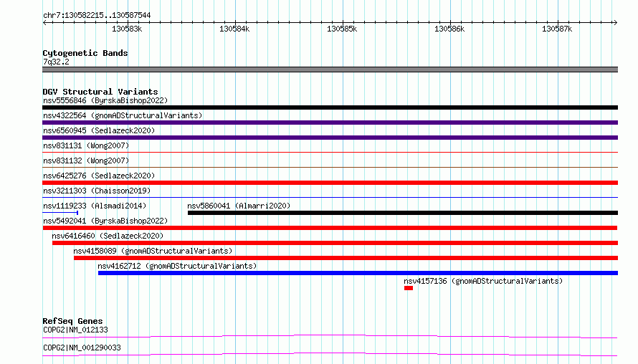Click the 130587k ruler position
This screenshot has height=364, width=638.
pos(557,29)
